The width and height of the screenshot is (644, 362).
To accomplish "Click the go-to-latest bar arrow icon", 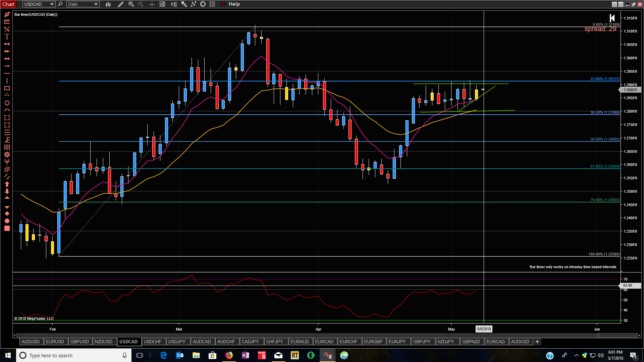I will coord(612,18).
